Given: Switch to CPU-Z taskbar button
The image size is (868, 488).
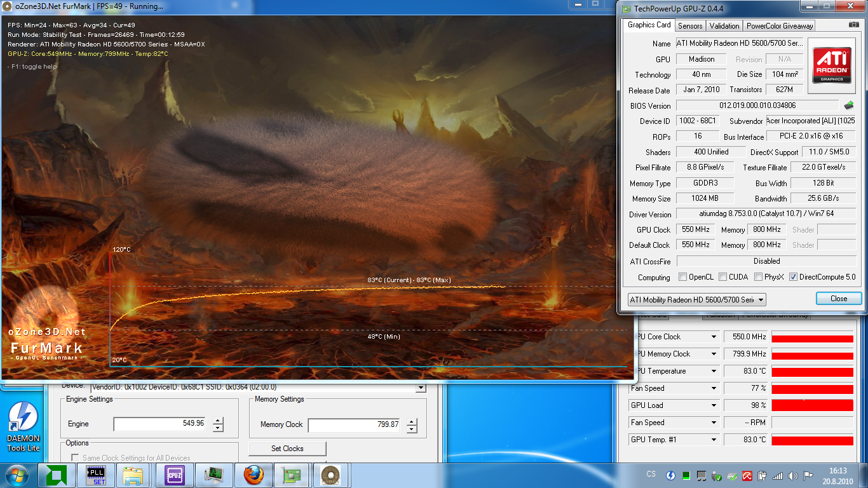Looking at the screenshot, I should click(174, 475).
